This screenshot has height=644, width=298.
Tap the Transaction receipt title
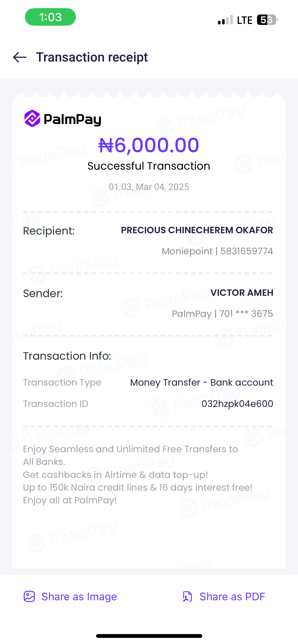click(92, 57)
